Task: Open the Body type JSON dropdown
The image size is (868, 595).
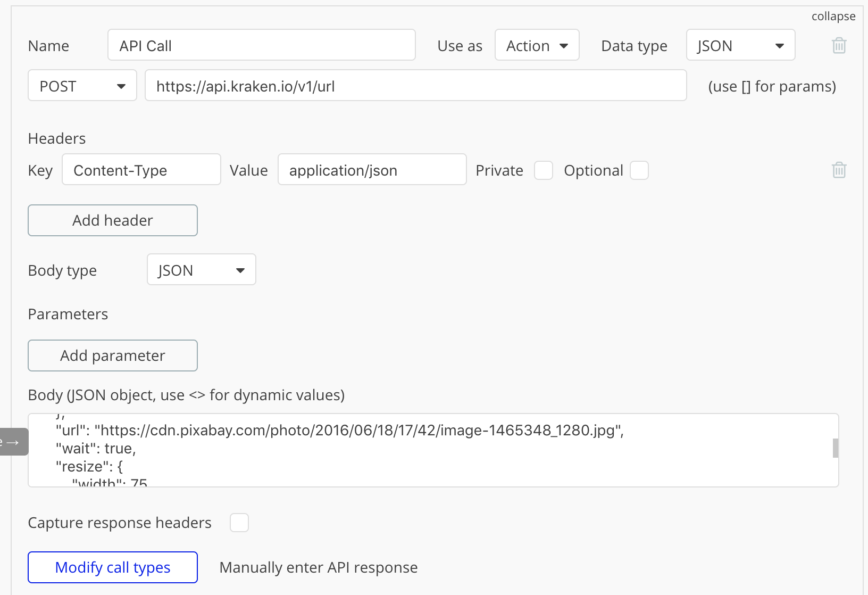Action: coord(201,270)
